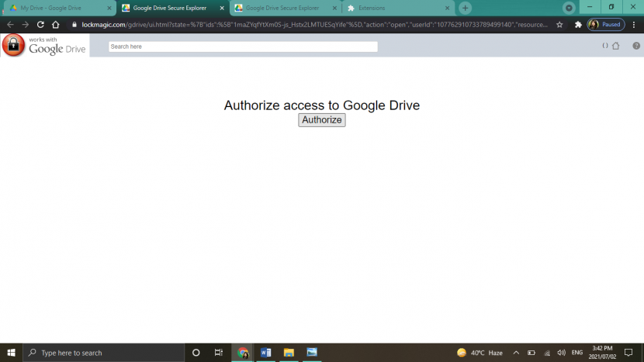
Task: Open Word from the taskbar
Action: pos(265,353)
